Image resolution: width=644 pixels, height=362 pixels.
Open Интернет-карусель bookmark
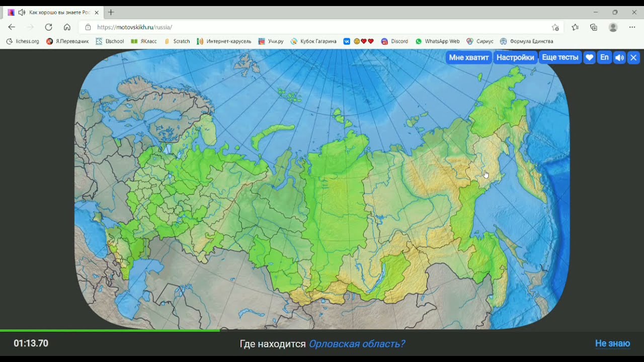224,41
